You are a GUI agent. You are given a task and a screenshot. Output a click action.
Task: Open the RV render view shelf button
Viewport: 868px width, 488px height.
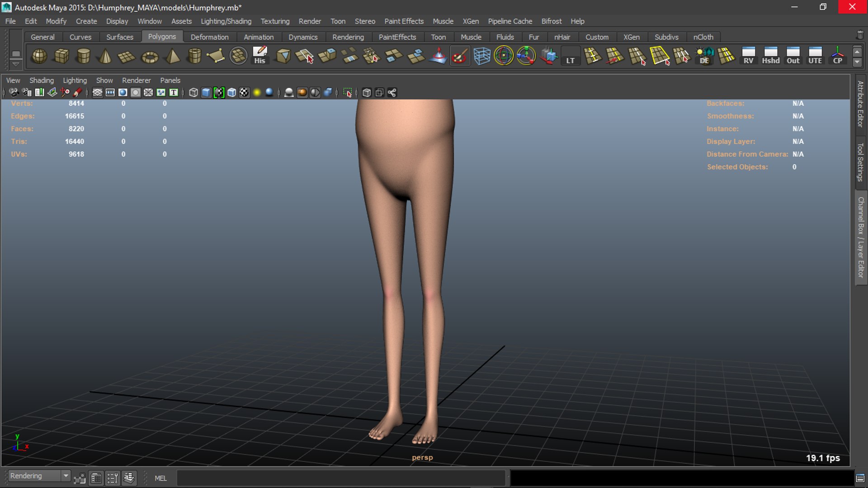pyautogui.click(x=749, y=56)
